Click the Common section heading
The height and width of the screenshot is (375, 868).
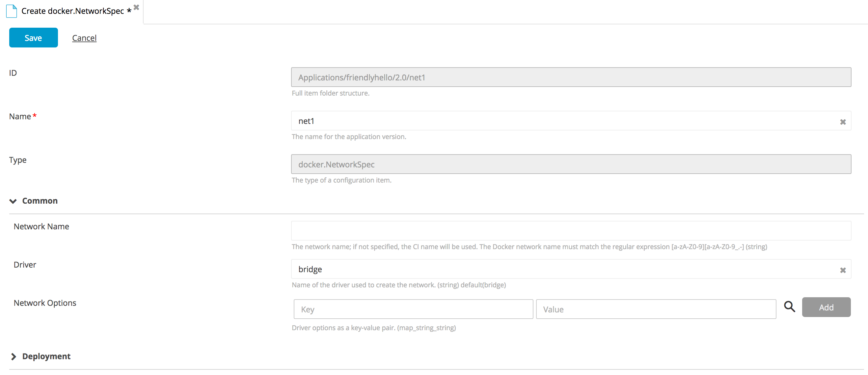(x=40, y=201)
